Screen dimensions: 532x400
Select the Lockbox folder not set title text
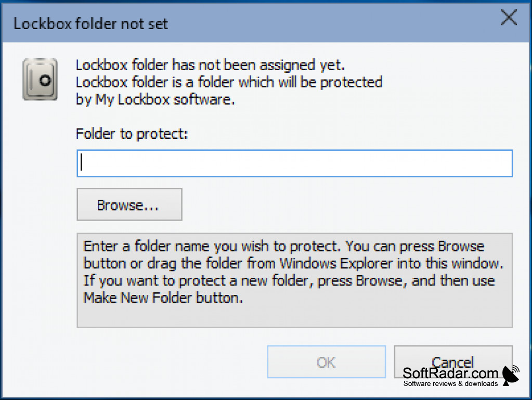90,24
